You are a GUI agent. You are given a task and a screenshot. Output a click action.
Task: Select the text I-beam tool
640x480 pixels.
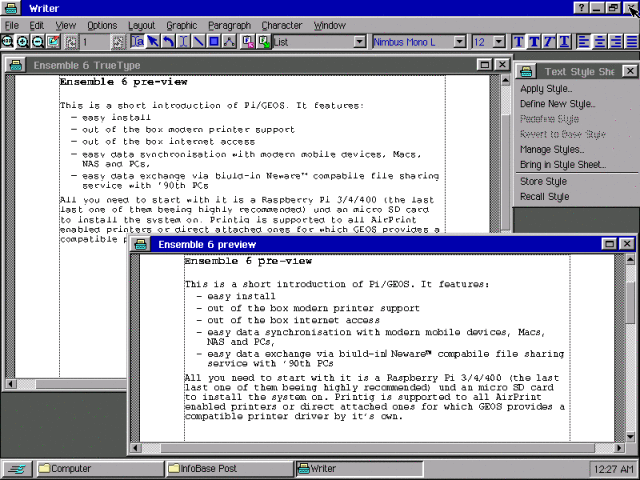point(183,42)
